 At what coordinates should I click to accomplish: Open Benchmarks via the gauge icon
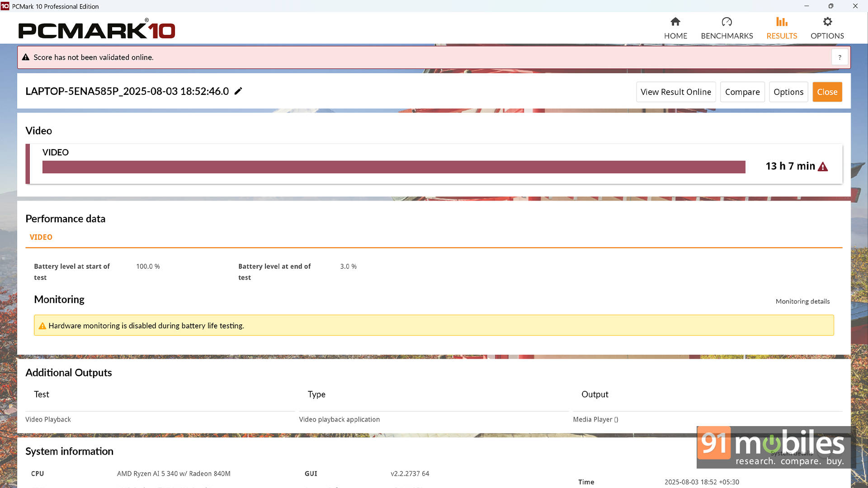click(x=726, y=22)
